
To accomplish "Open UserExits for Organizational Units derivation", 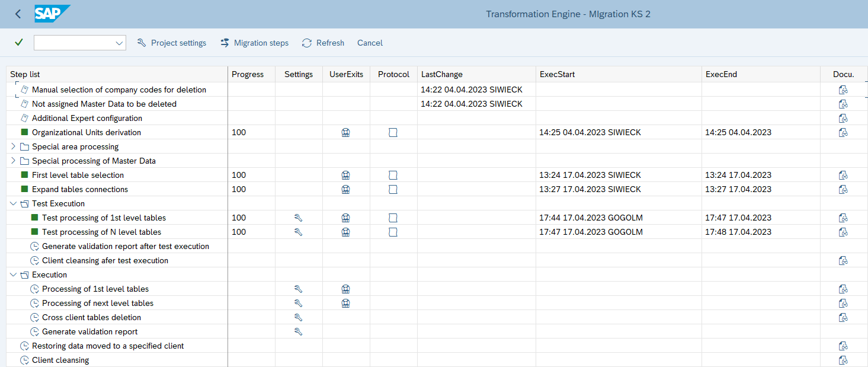I will tap(346, 133).
